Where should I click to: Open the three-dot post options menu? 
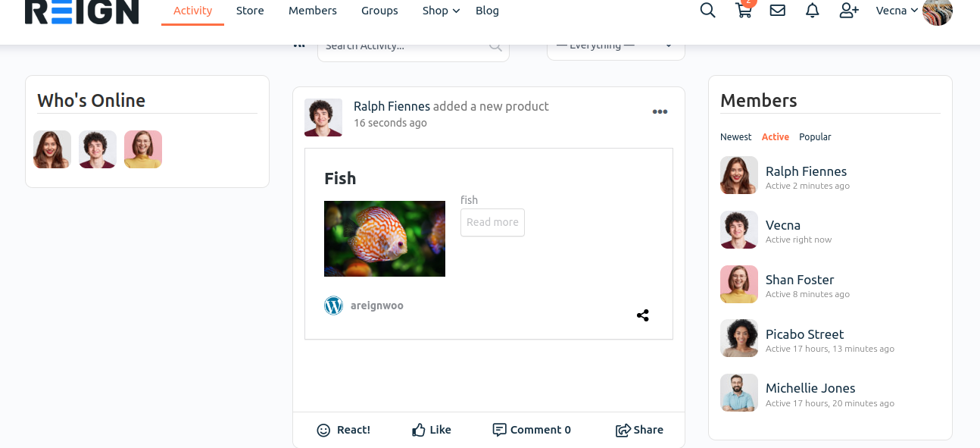[x=660, y=112]
